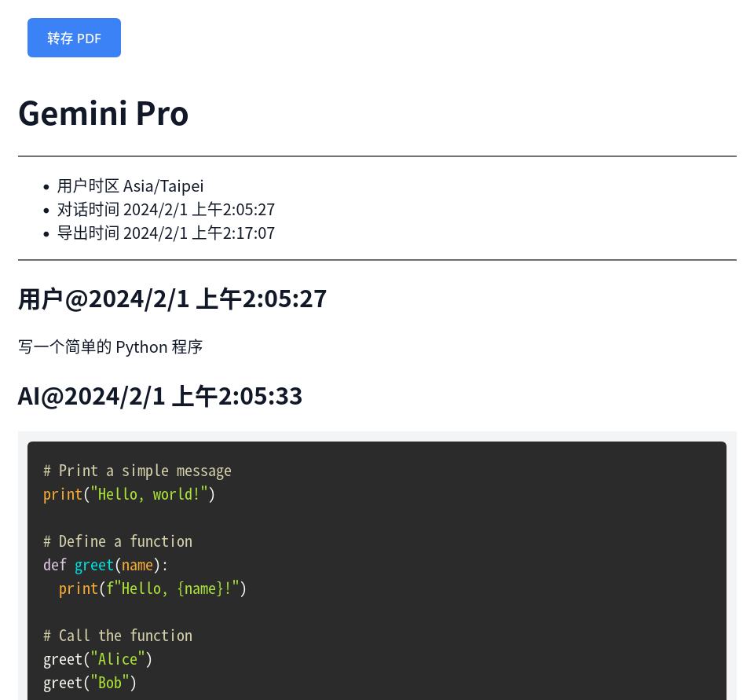Click the 转存 PDF button
Screen dimensions: 754x700
click(x=74, y=38)
